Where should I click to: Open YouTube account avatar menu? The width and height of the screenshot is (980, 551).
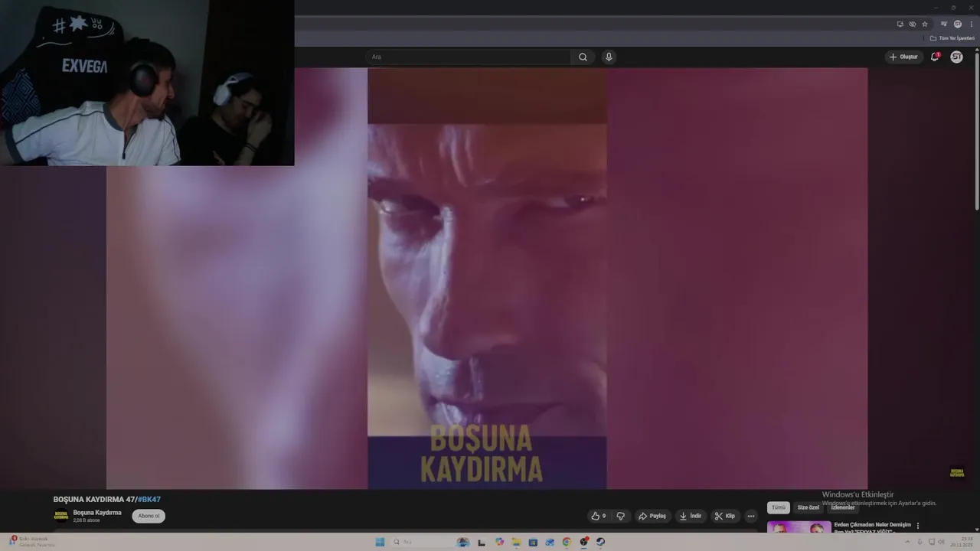(956, 57)
